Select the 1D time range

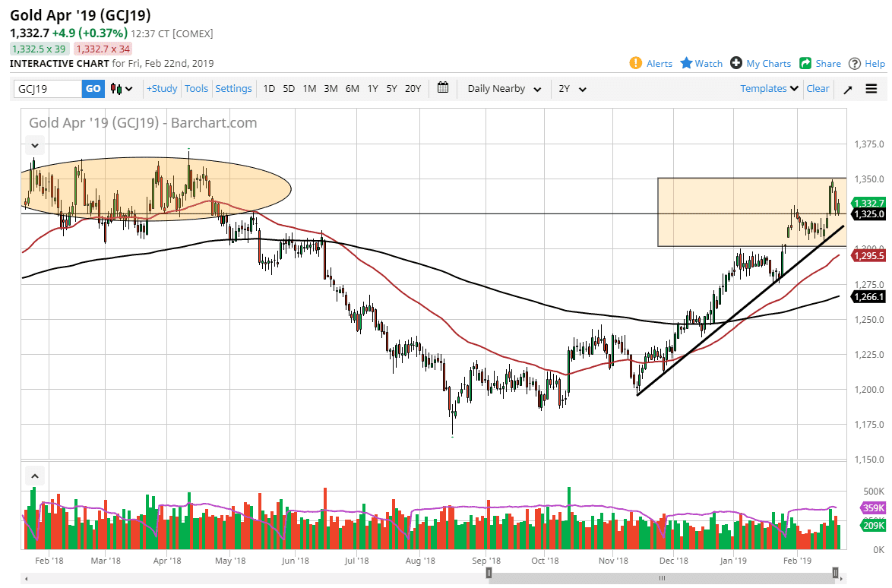coord(269,89)
